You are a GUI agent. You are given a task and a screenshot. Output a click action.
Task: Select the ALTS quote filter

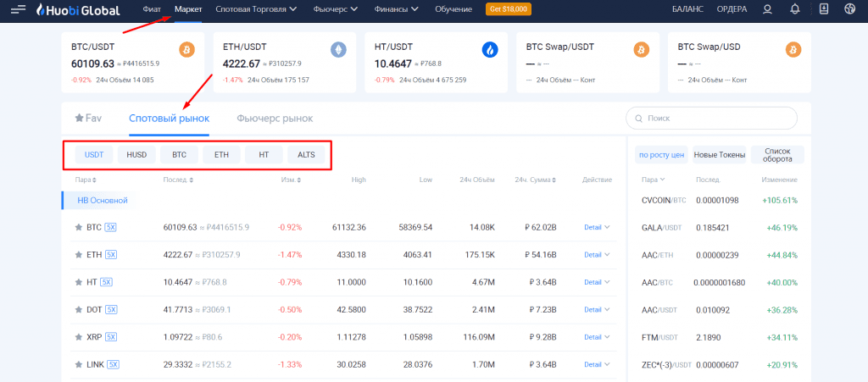pos(306,155)
